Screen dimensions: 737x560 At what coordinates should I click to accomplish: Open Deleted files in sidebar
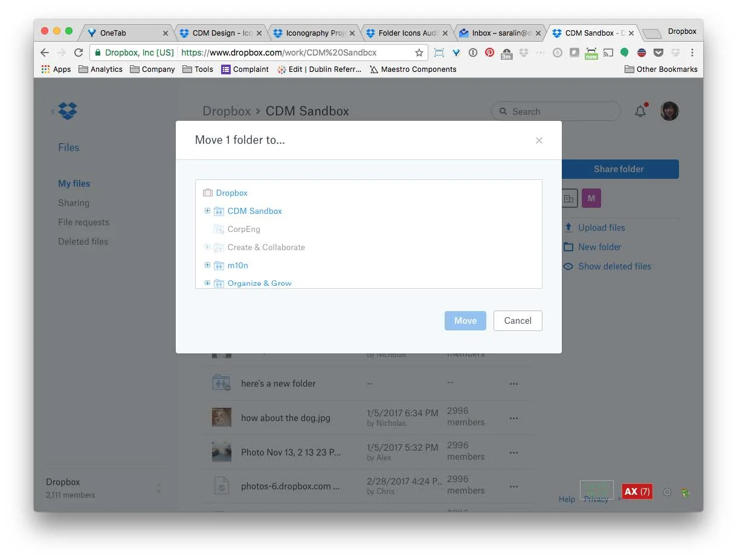click(83, 242)
